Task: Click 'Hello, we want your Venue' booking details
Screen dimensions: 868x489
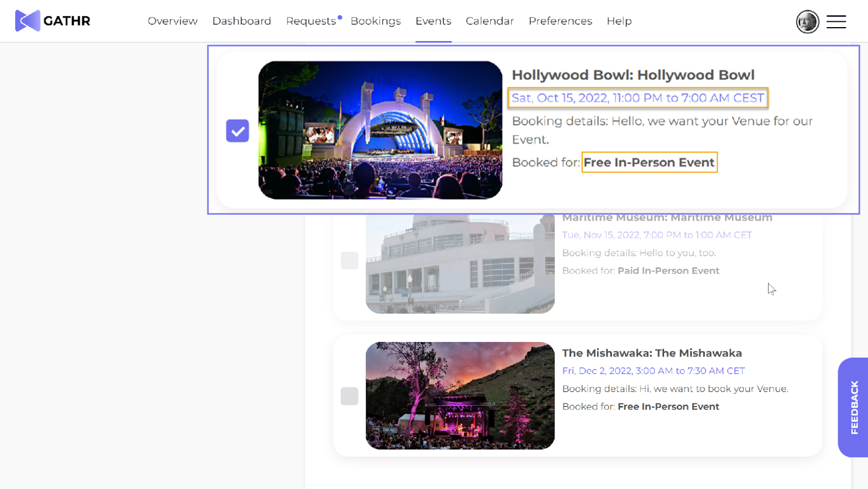Action: coord(662,130)
